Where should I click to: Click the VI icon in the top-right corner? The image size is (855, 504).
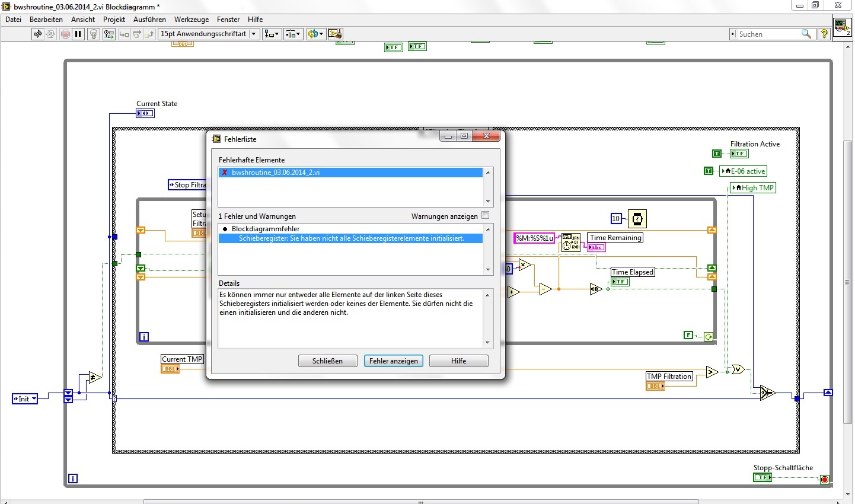(843, 27)
